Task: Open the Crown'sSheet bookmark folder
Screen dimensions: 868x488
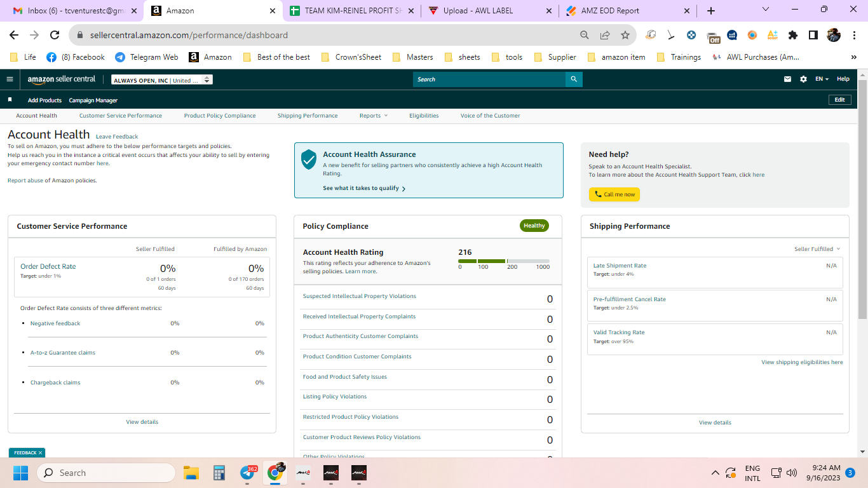Action: 351,57
